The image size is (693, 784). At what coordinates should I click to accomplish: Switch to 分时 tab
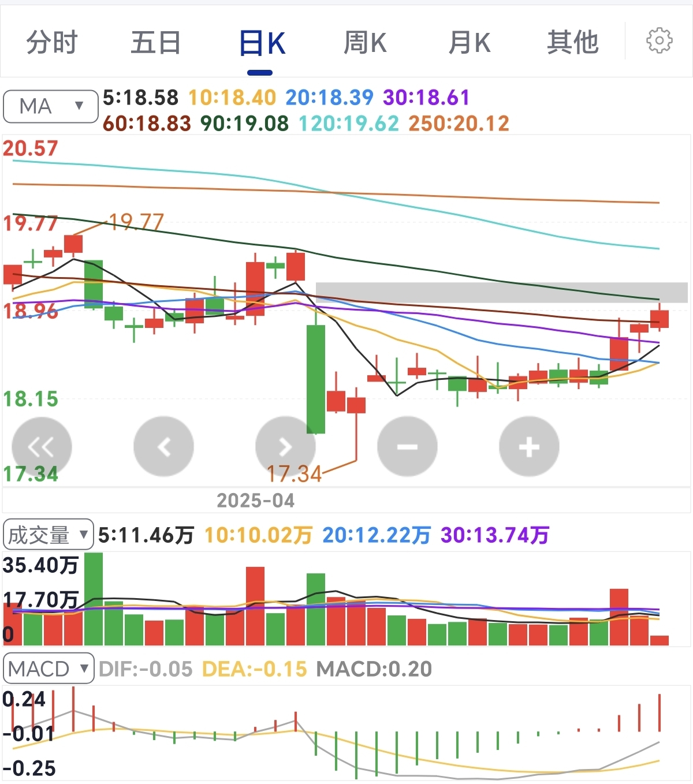tap(52, 43)
